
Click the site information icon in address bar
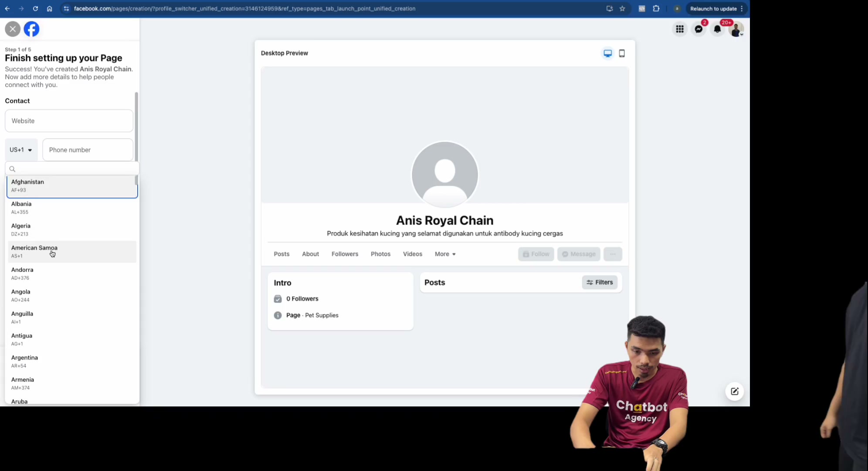[x=66, y=9]
